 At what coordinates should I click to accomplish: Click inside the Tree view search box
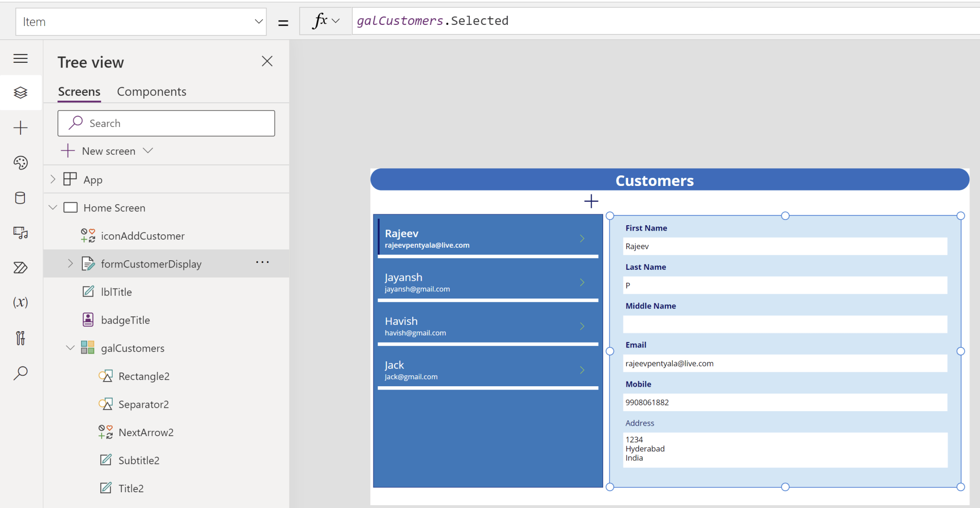[166, 123]
